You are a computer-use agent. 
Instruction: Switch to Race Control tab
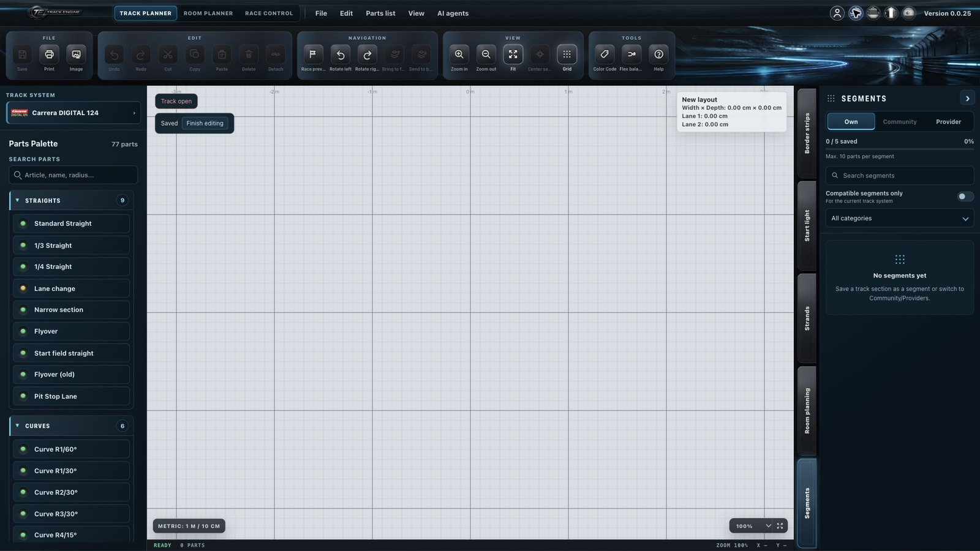pos(269,13)
